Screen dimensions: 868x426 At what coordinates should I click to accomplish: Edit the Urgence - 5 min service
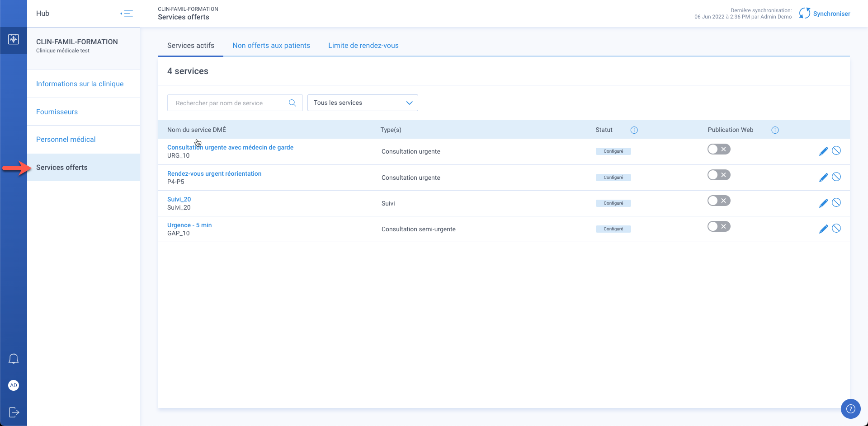[x=823, y=229]
